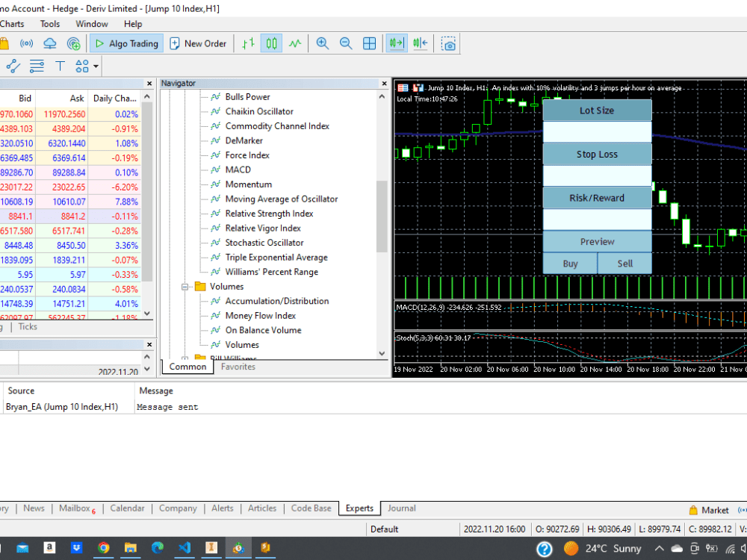Click the Sell button on chart panel

[x=624, y=264]
